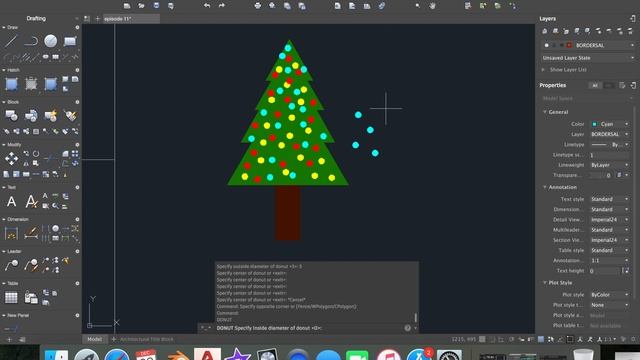This screenshot has width=640, height=360.
Task: Click the Undo arrow in top toolbar
Action: pos(207,6)
